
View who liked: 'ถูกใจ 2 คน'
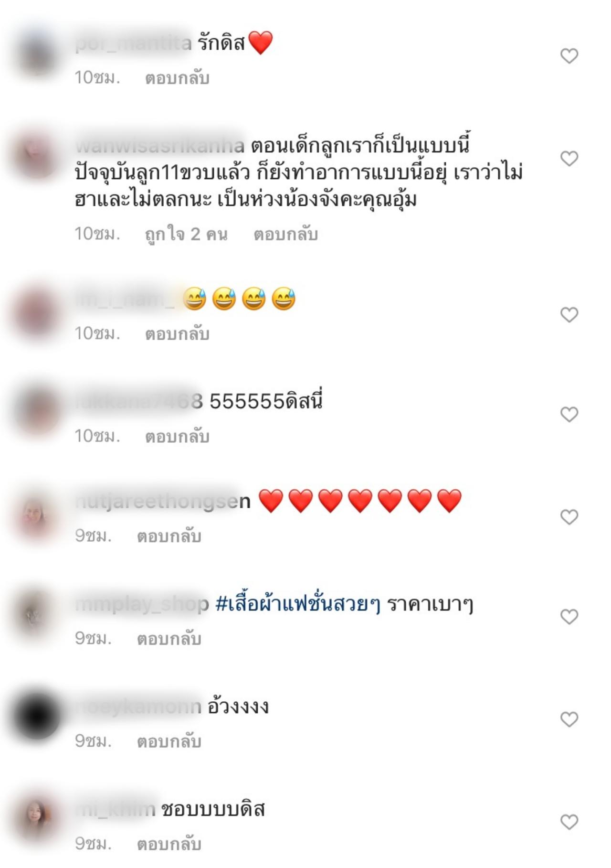(186, 234)
